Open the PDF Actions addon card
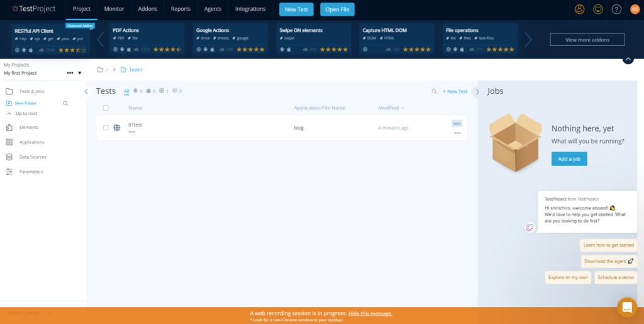The width and height of the screenshot is (644, 324). tap(147, 38)
